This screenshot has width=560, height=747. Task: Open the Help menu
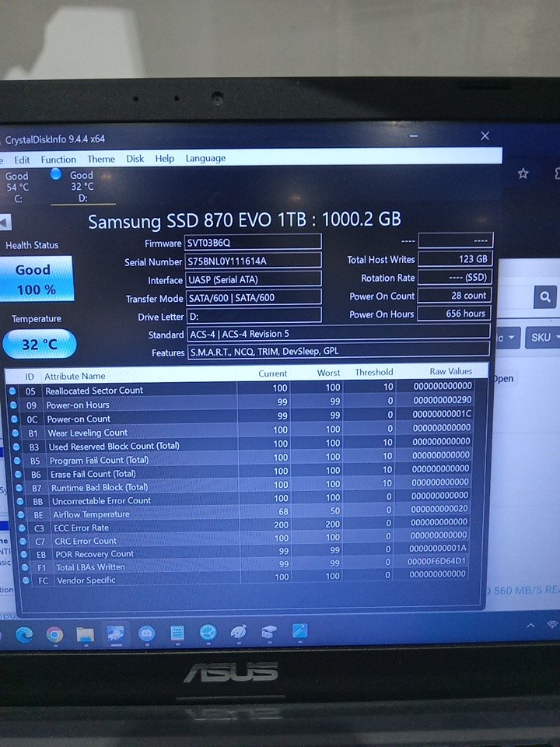(164, 158)
